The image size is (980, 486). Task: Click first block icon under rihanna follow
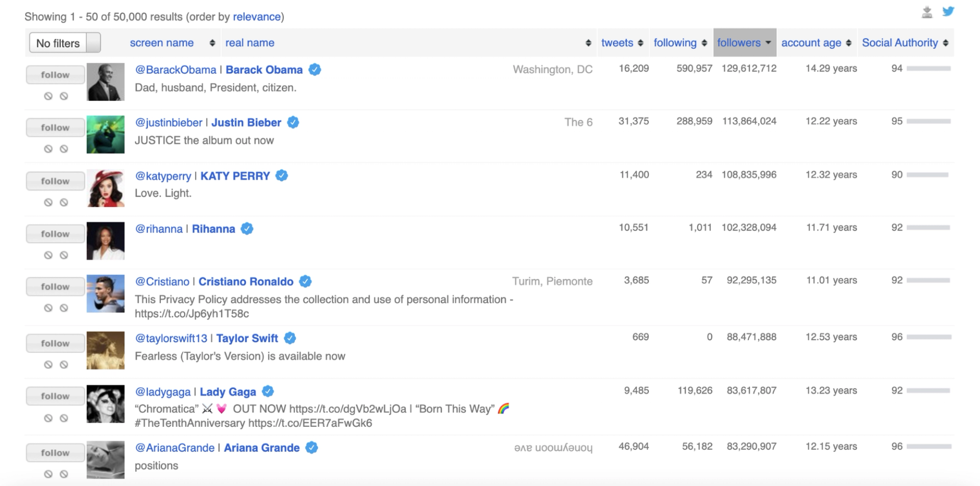[x=48, y=255]
